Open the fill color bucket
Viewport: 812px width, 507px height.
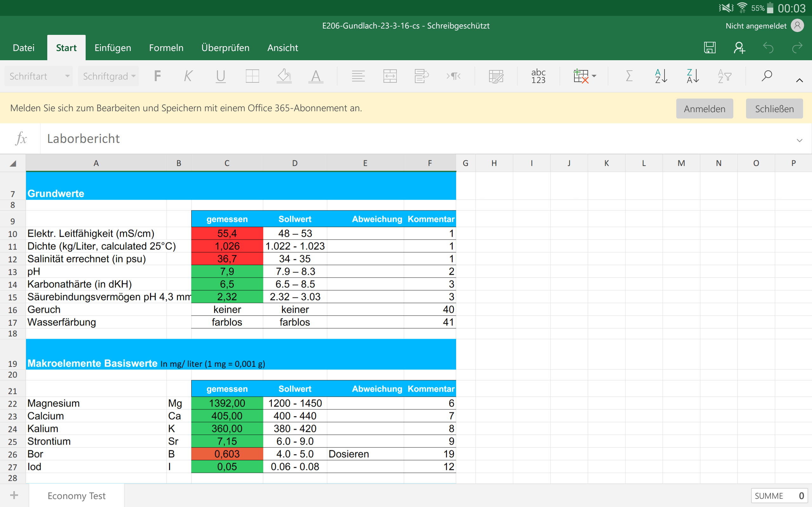(284, 76)
